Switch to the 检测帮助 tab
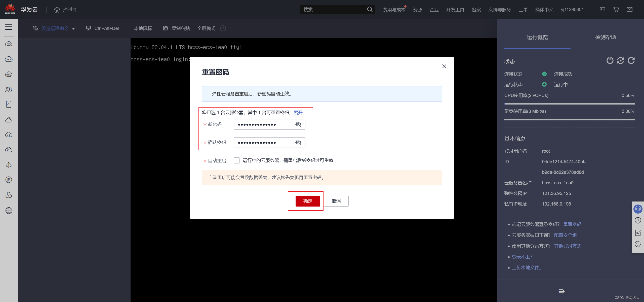The image size is (644, 302). [x=605, y=37]
